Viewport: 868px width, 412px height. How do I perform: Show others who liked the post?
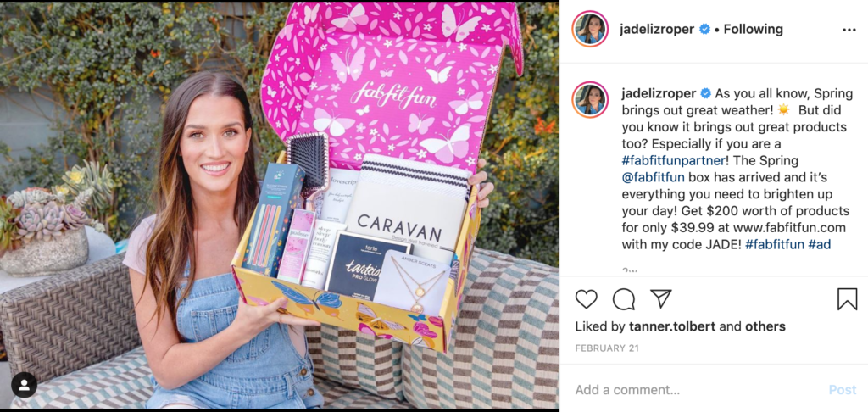point(765,326)
